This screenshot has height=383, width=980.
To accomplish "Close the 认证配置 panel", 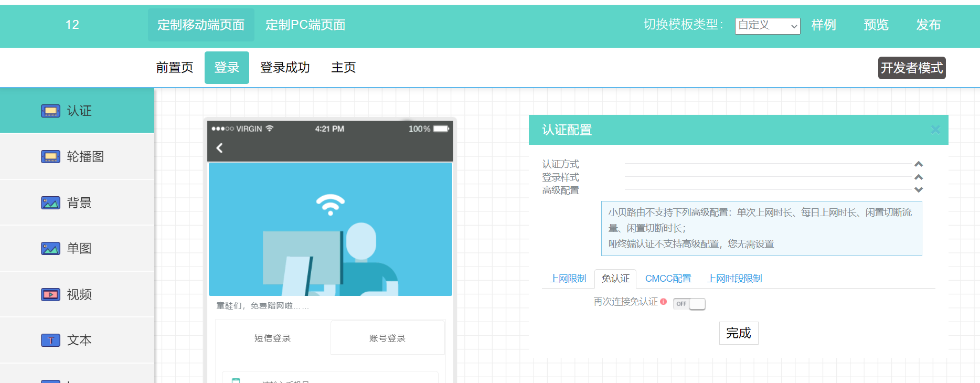I will point(935,130).
